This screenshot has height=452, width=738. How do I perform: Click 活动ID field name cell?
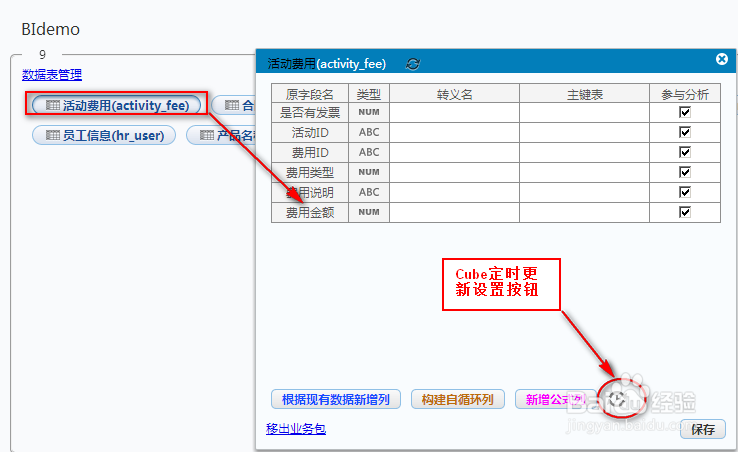[x=310, y=132]
